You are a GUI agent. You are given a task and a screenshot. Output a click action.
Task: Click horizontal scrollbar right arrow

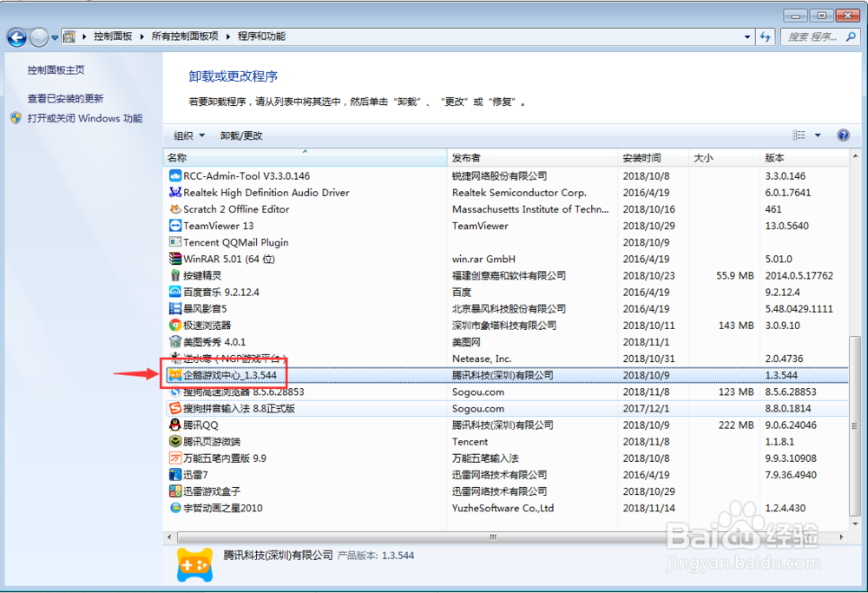841,537
